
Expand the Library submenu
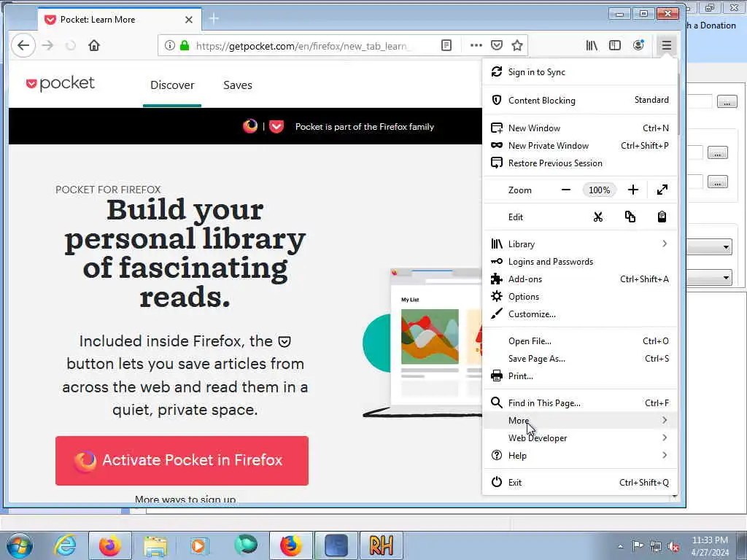pos(579,244)
